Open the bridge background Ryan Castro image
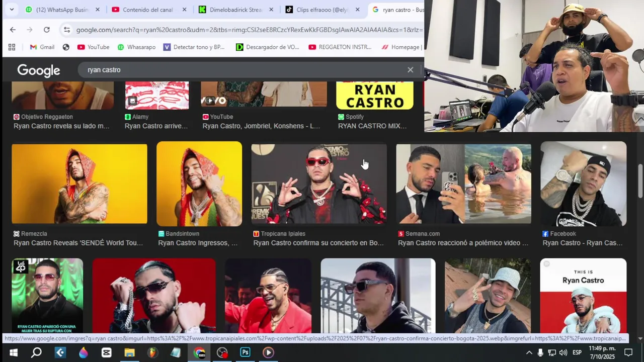 378,296
